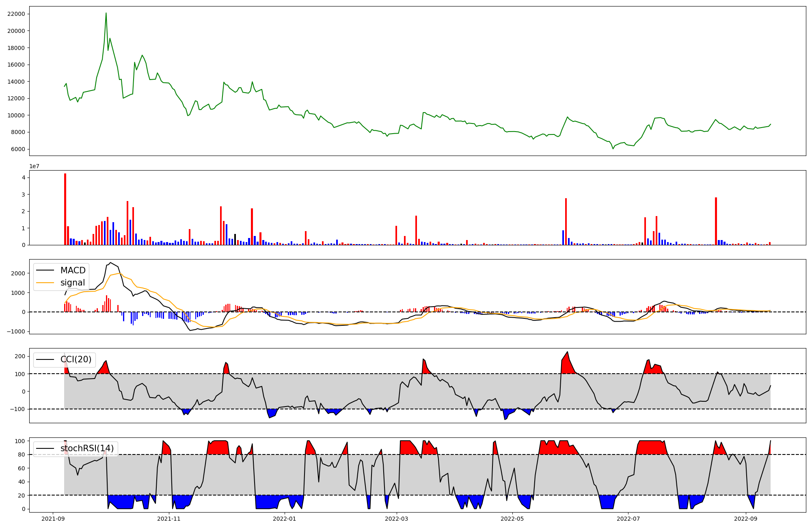Click the 2022-05 date tick label

click(x=512, y=519)
